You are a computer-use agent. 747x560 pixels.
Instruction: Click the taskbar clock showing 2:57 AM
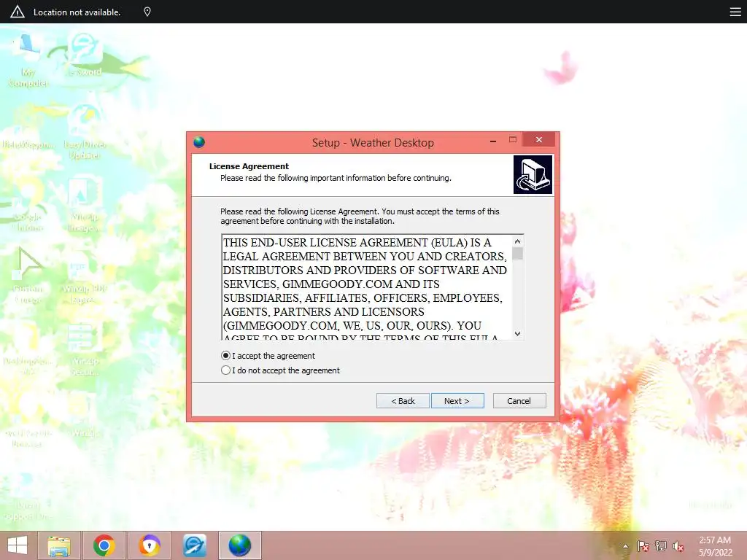tap(715, 546)
